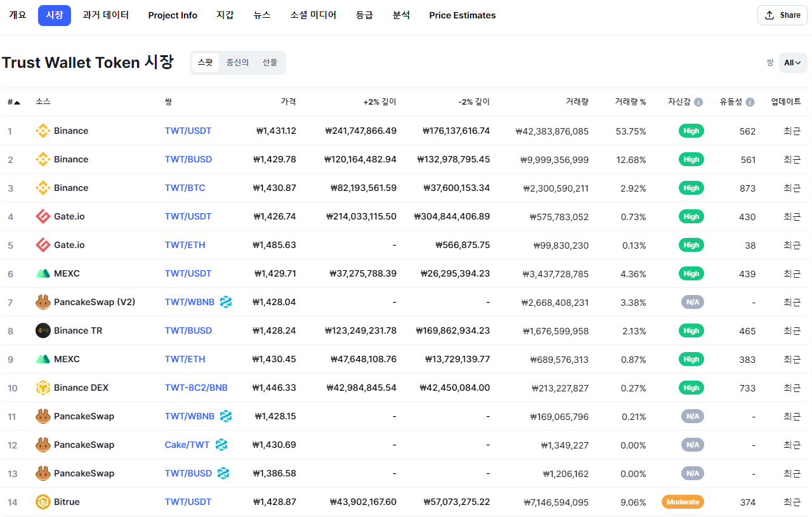Viewport: 812px width, 517px height.
Task: Click the Moderate confidence badge for Bitrue
Action: point(683,502)
